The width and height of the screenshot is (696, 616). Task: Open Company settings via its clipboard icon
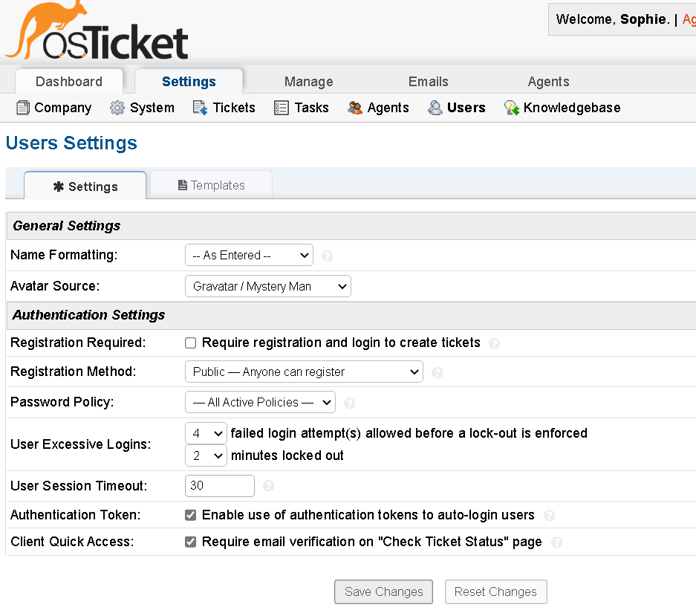(23, 108)
